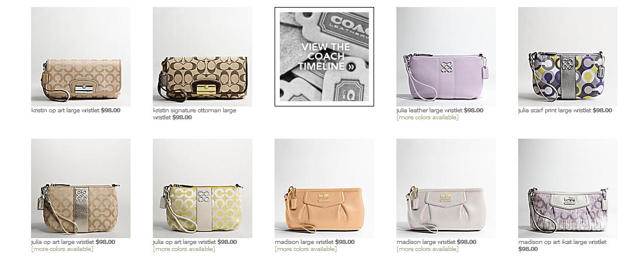Screen dimensions: 644x265
Task: Select the khaki julia op art wristlet image
Action: (81, 188)
